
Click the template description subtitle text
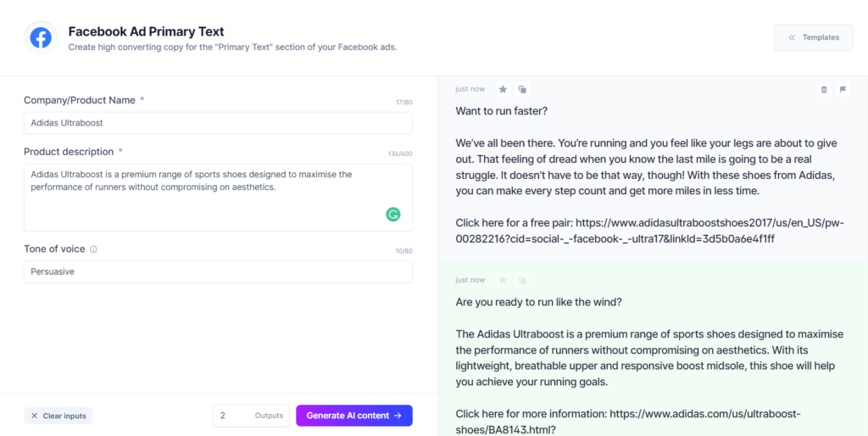tap(232, 48)
